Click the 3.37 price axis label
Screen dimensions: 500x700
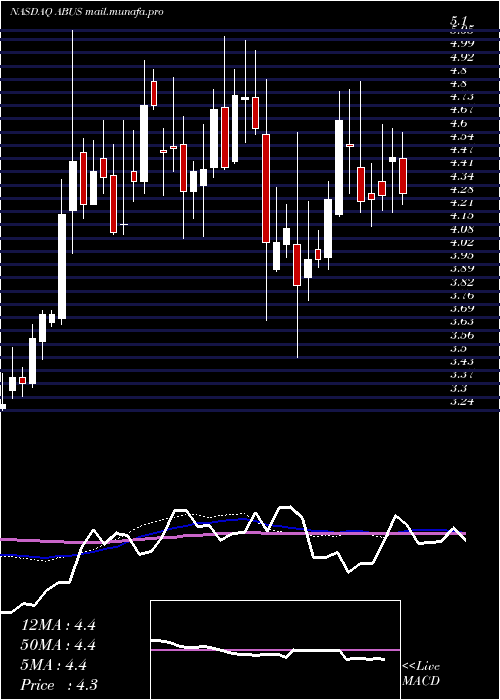[x=462, y=375]
